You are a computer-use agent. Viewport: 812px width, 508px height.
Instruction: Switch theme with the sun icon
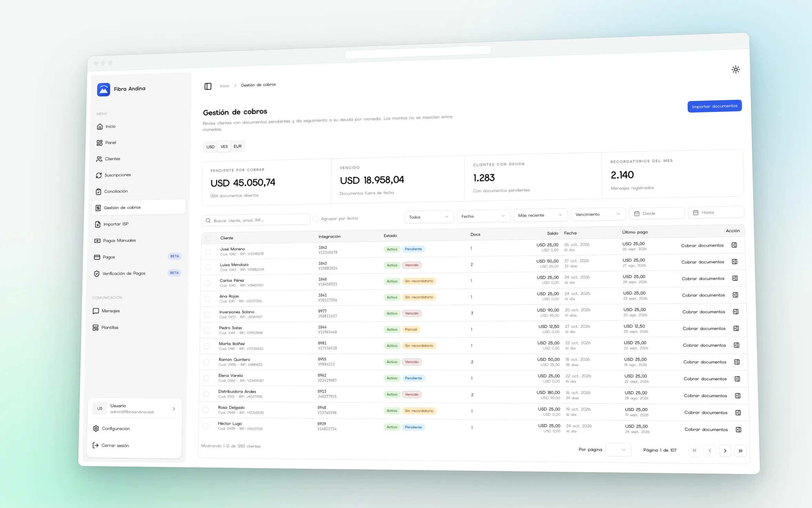(x=736, y=70)
